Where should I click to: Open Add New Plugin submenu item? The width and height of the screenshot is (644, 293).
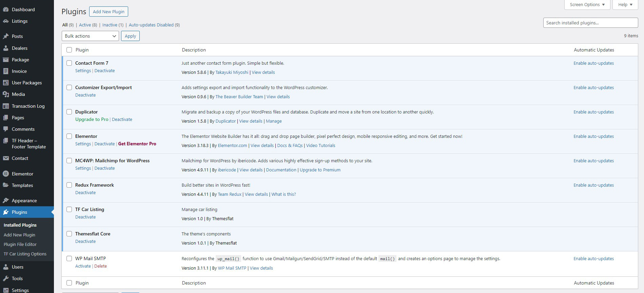19,235
